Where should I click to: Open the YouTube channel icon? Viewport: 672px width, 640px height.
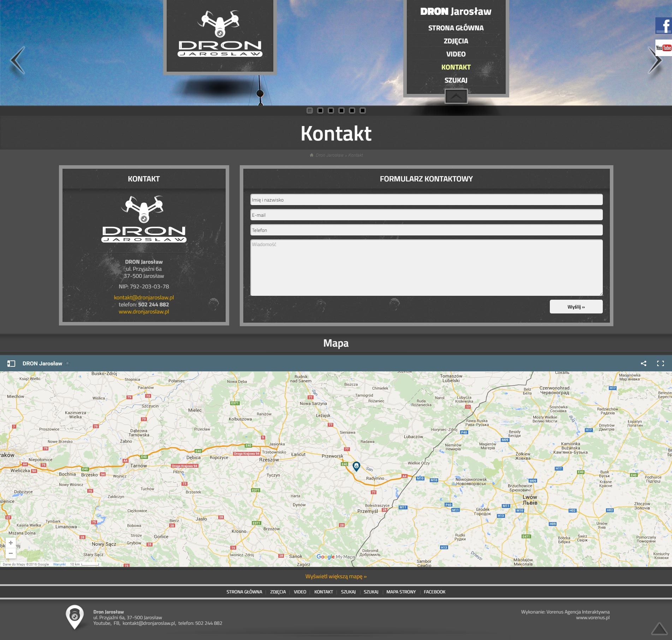pos(663,48)
